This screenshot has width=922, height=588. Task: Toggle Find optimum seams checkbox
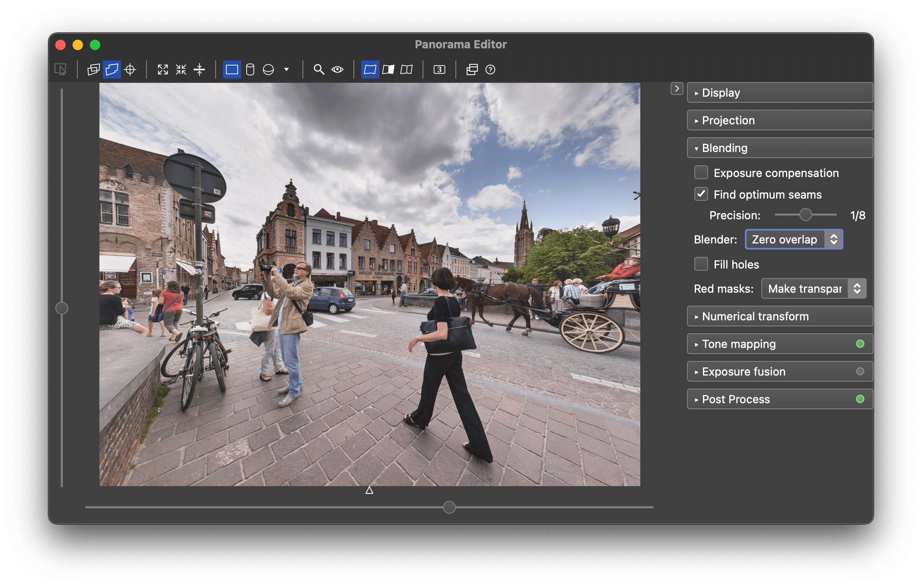pos(701,195)
